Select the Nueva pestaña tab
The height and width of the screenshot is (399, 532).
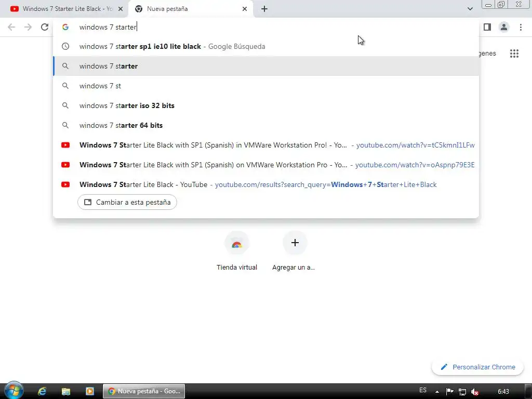click(x=190, y=9)
